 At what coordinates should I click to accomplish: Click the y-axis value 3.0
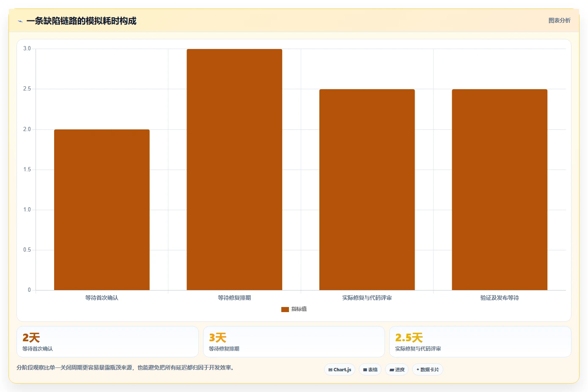[x=27, y=49]
